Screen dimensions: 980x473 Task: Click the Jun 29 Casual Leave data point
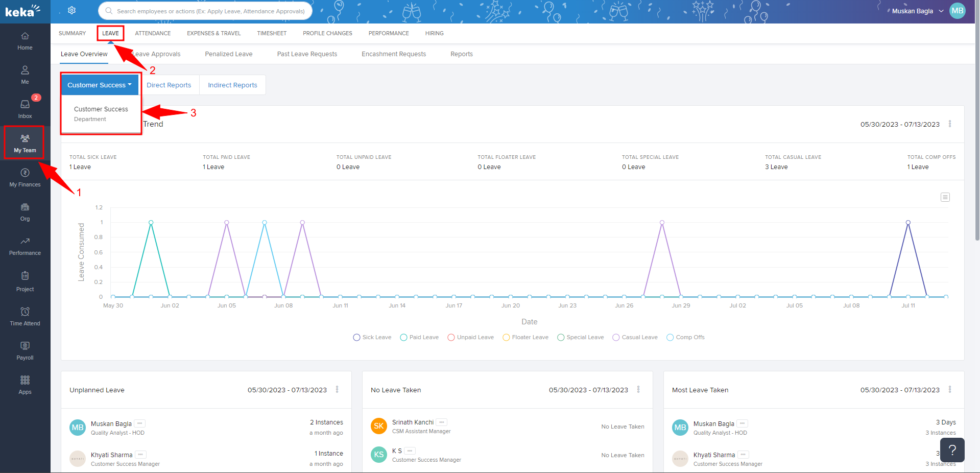coord(662,223)
